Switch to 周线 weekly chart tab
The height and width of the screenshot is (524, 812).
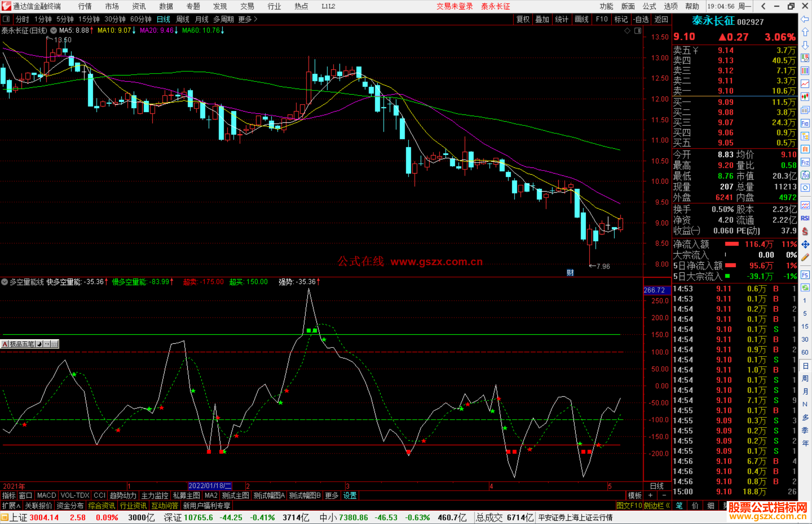183,19
